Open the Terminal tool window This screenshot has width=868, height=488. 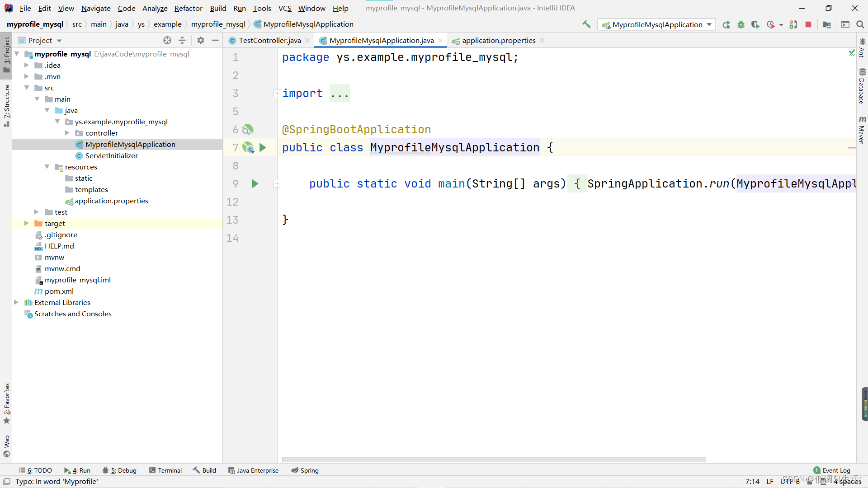tap(165, 470)
